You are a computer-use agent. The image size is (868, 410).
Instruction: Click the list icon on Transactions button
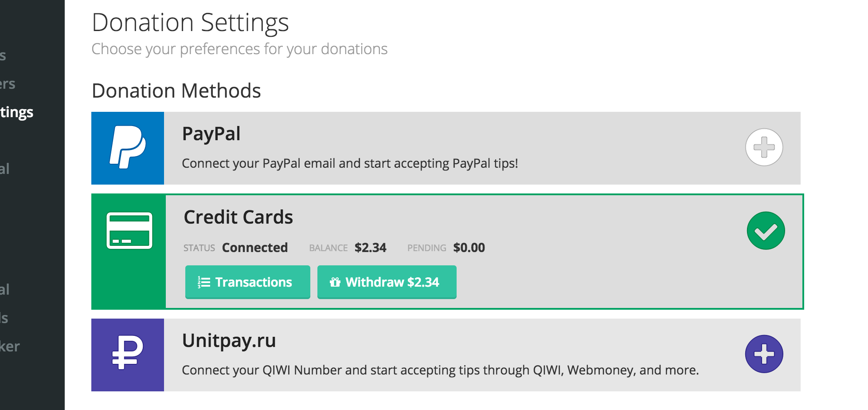(x=204, y=282)
